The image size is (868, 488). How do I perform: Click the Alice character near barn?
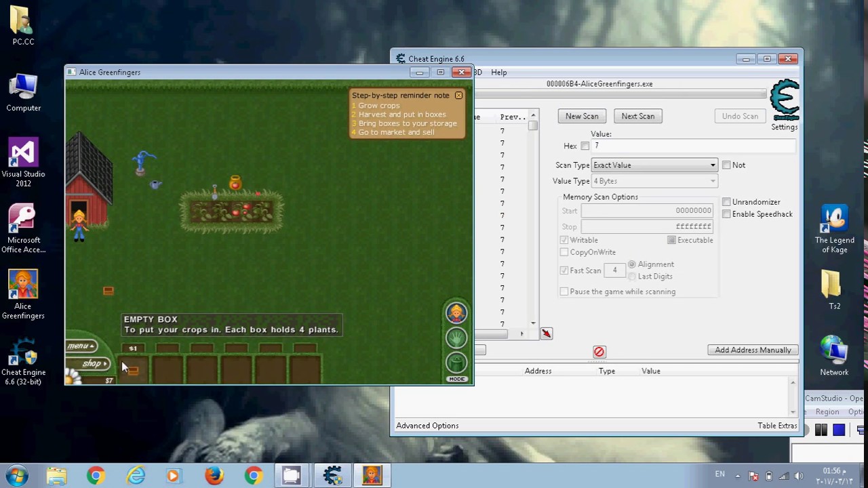pyautogui.click(x=79, y=226)
